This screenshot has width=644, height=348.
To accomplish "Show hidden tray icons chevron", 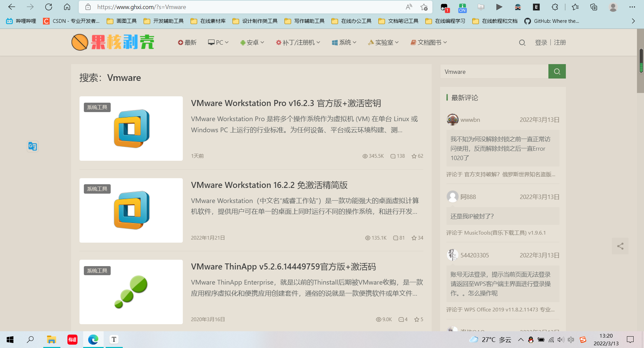I will 521,340.
